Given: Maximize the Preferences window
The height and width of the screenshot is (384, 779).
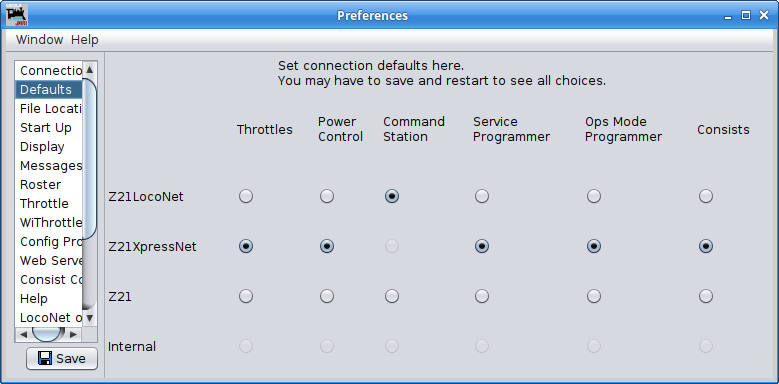Looking at the screenshot, I should click(746, 15).
